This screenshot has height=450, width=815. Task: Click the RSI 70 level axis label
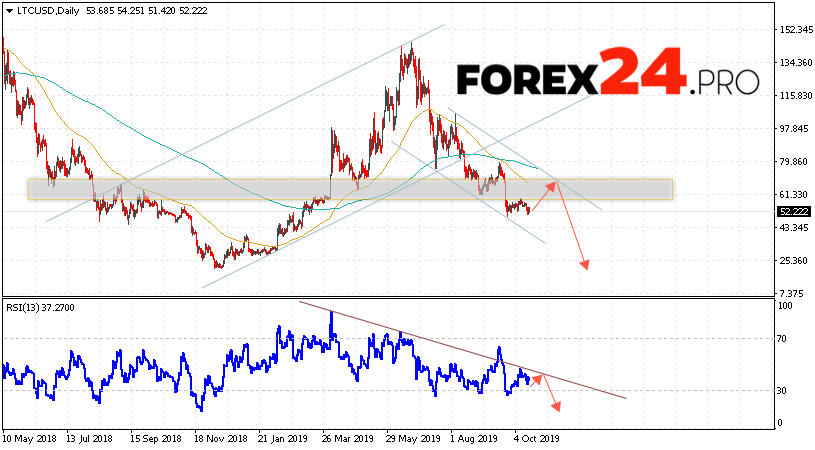784,339
